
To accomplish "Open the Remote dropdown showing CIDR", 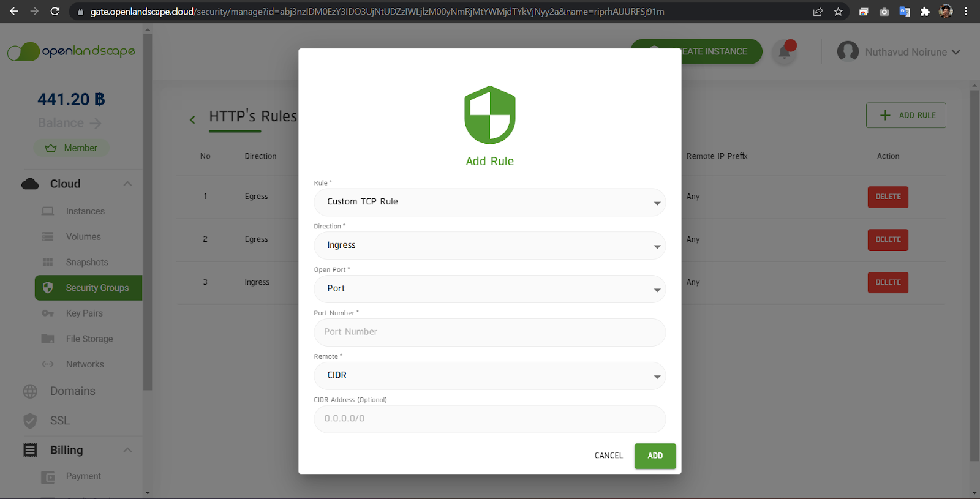I will click(489, 375).
